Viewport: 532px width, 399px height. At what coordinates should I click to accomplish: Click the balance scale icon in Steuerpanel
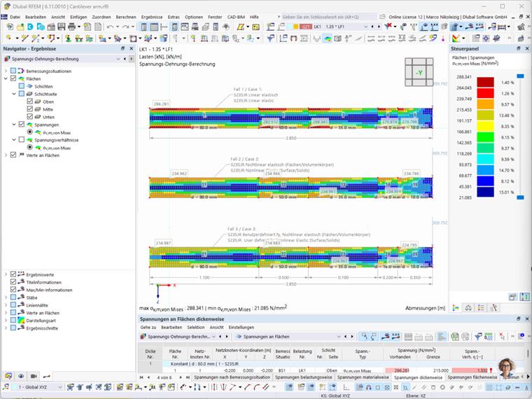(x=468, y=308)
